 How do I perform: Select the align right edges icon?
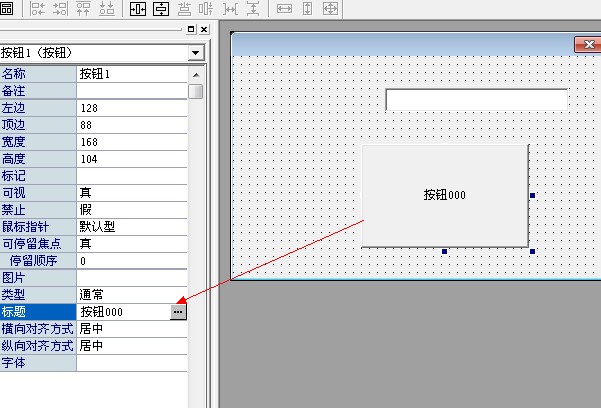pos(61,8)
